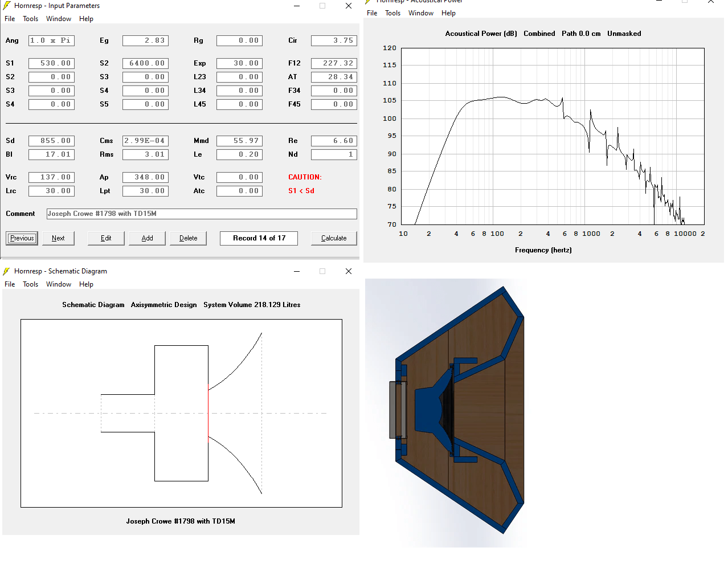
Task: Click the Nd field showing 1
Action: [334, 154]
